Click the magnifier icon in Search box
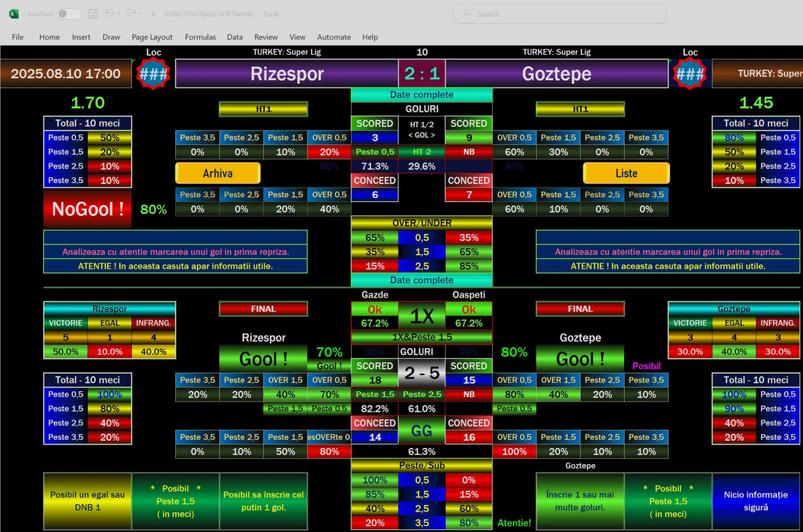This screenshot has height=532, width=803. (x=466, y=14)
